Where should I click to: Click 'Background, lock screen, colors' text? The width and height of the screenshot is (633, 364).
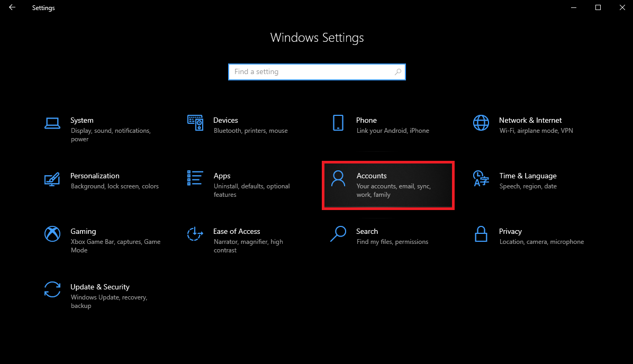click(x=115, y=186)
